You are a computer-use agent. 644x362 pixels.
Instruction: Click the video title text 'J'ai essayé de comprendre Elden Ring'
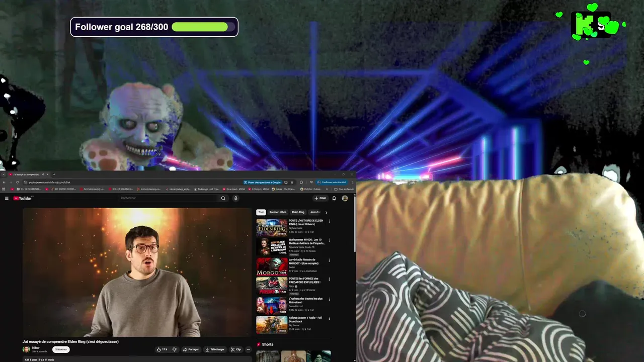(70, 341)
